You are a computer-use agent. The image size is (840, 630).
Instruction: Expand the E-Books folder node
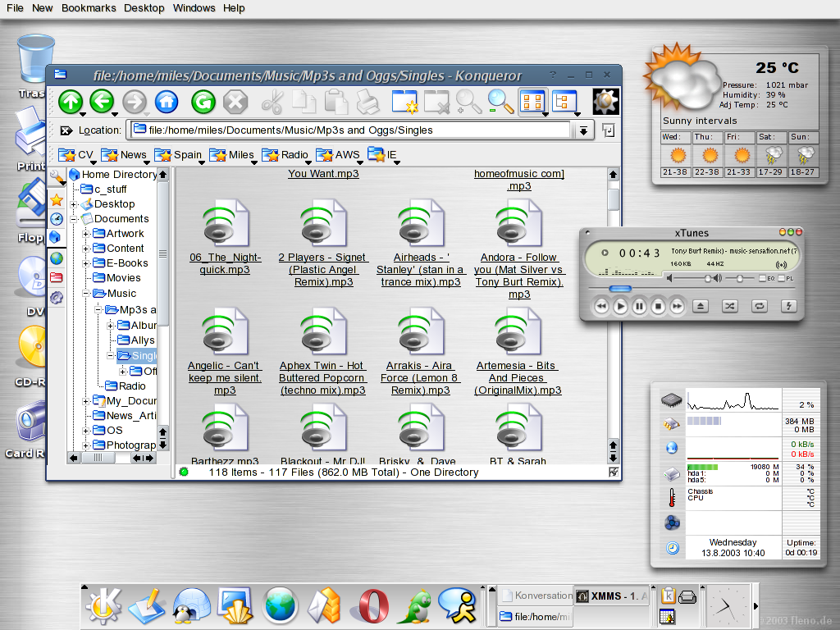tap(85, 263)
